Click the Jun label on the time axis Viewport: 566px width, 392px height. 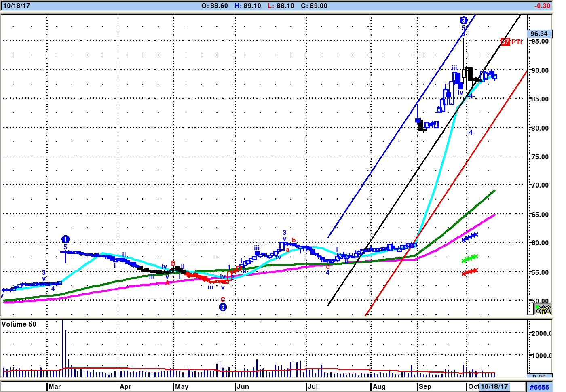(x=243, y=386)
